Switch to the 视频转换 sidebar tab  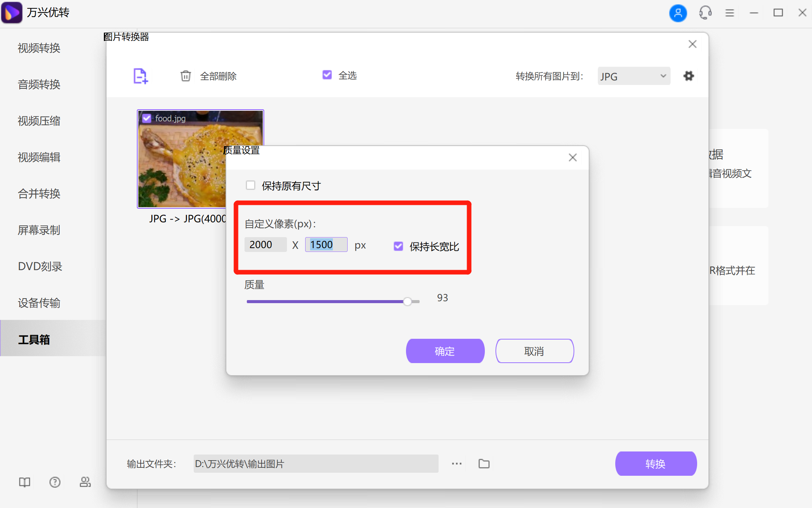[39, 48]
